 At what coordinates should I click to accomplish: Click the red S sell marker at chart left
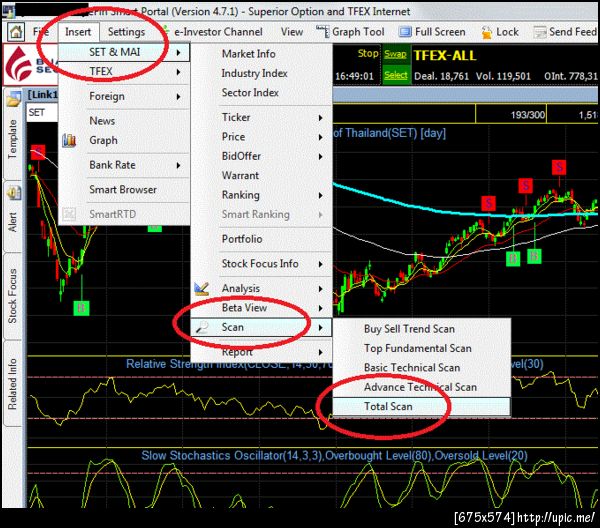pyautogui.click(x=38, y=152)
